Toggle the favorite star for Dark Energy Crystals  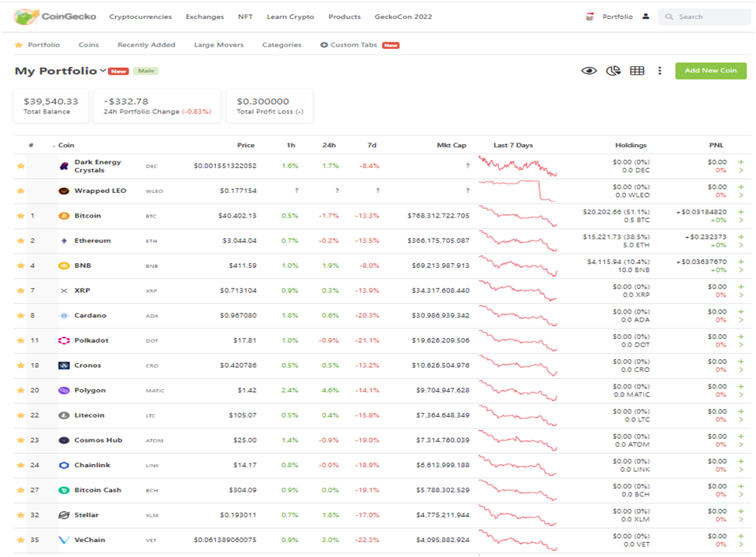coord(20,166)
